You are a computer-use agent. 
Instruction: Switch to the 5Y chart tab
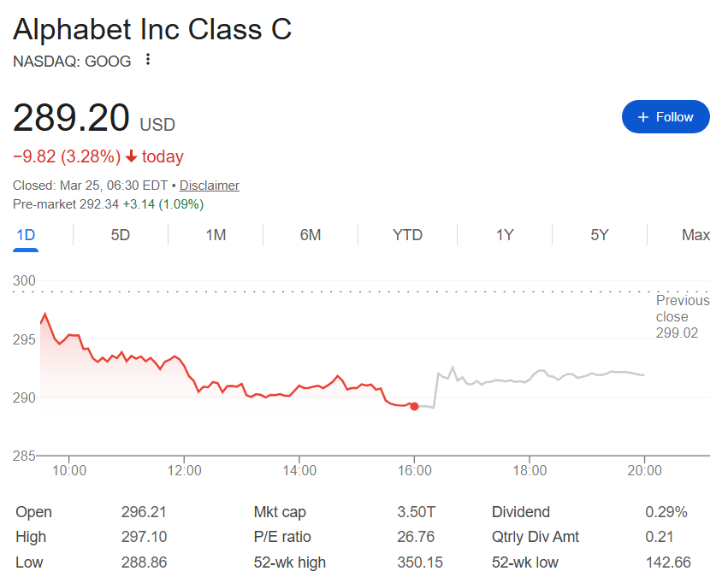[600, 235]
